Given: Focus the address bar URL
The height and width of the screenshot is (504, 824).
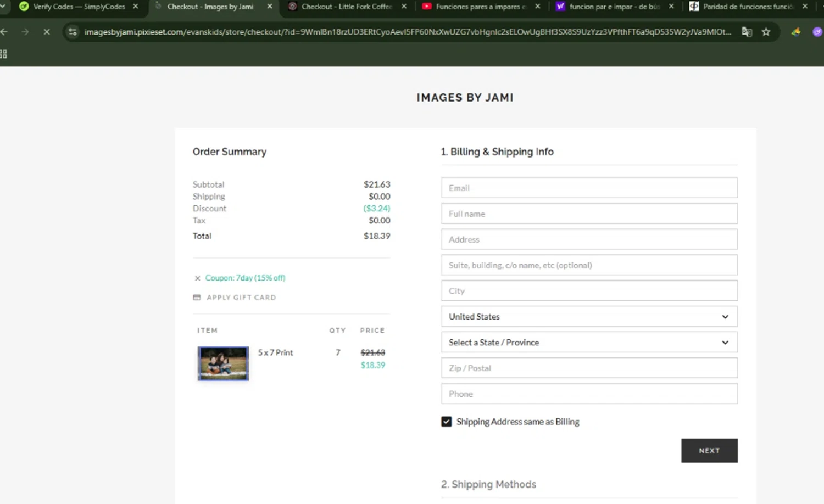Looking at the screenshot, I should [x=408, y=32].
